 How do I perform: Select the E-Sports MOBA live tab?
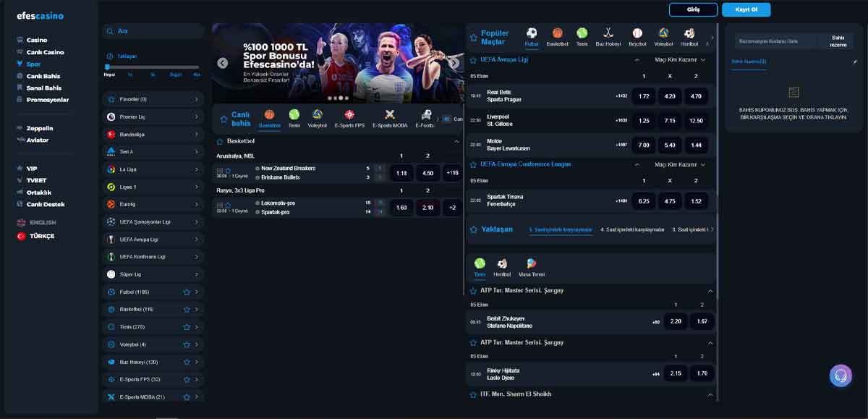click(x=390, y=118)
